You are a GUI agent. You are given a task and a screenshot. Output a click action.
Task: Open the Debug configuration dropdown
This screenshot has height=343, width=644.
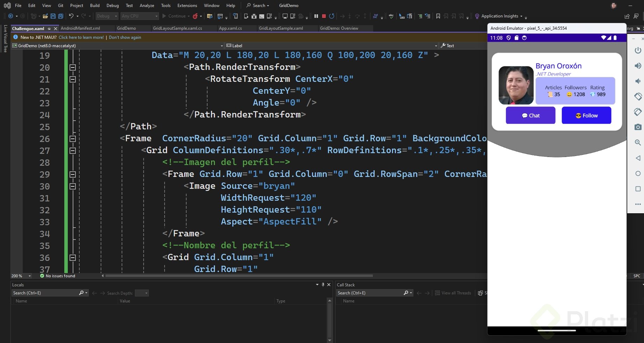(x=107, y=16)
